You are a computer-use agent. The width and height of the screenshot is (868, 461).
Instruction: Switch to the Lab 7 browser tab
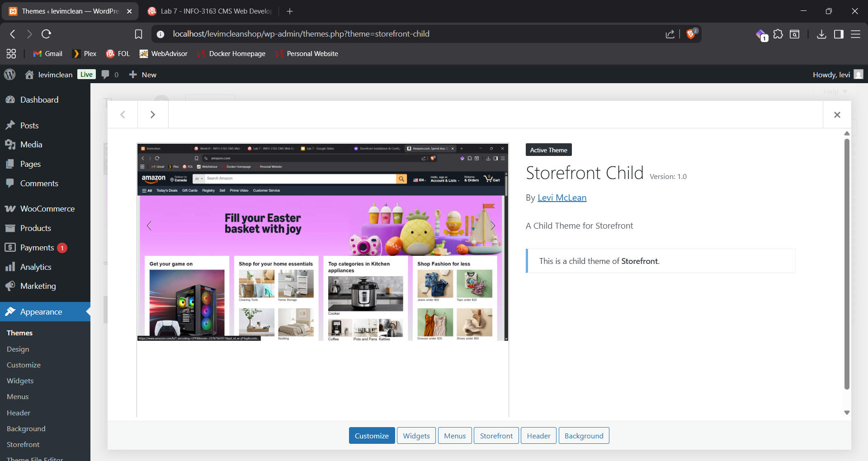pyautogui.click(x=212, y=11)
